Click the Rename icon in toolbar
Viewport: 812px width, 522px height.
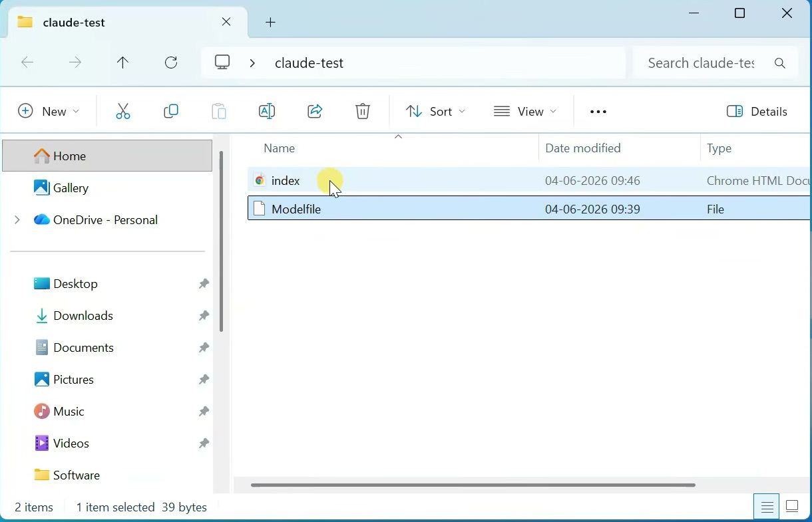pyautogui.click(x=267, y=111)
